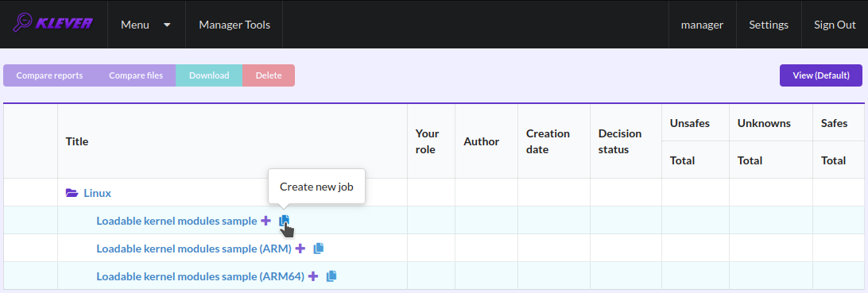Image resolution: width=868 pixels, height=293 pixels.
Task: Click the Create new job tooltip
Action: point(316,187)
